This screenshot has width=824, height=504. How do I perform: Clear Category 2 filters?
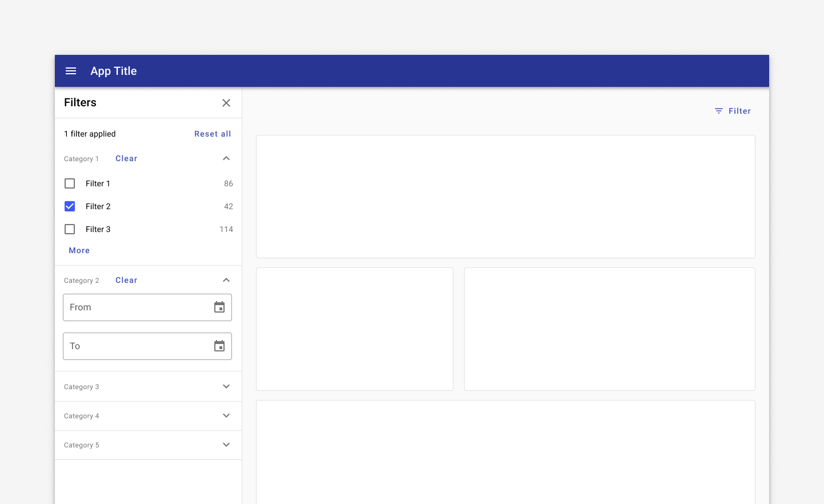click(126, 280)
